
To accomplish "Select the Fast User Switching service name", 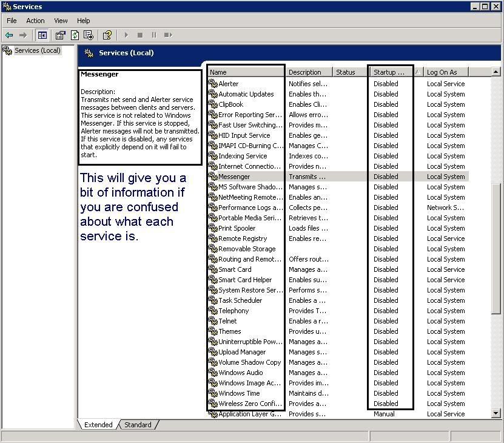I will pyautogui.click(x=250, y=125).
